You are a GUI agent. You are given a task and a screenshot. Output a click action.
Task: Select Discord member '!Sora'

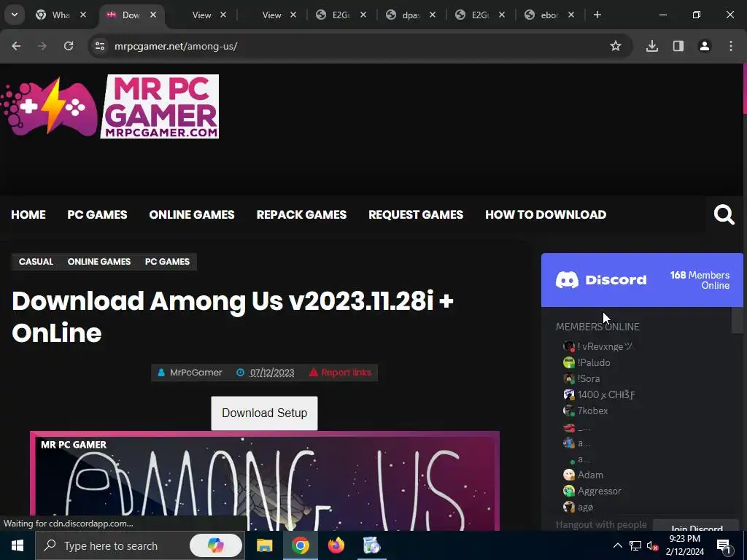[x=581, y=378]
